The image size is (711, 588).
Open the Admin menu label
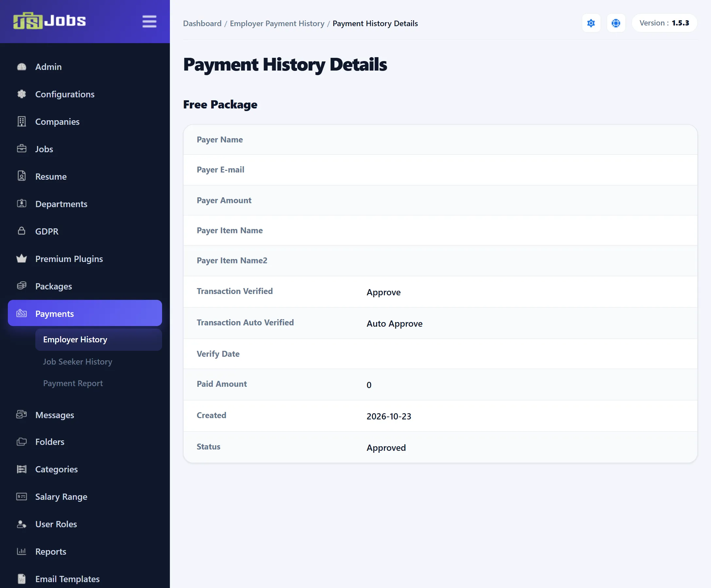tap(48, 67)
